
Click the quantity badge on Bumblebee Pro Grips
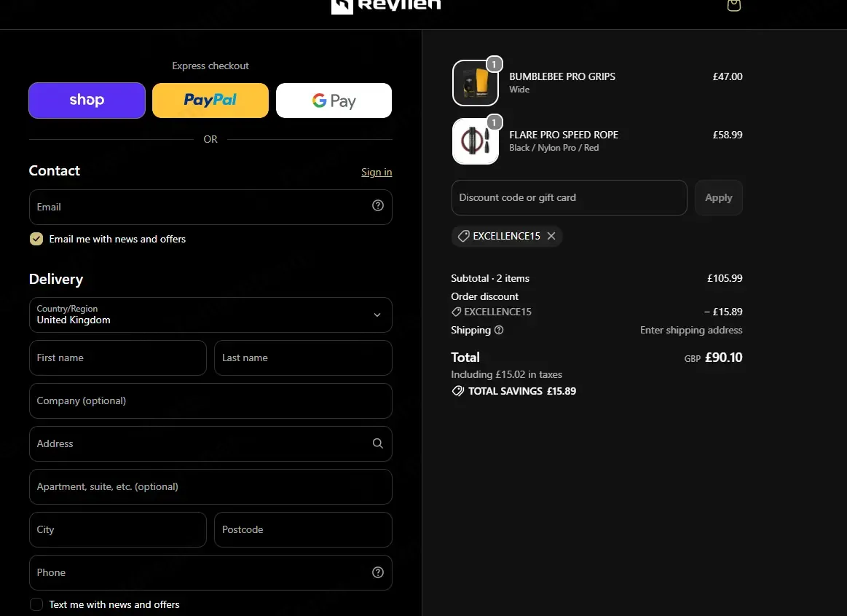494,64
